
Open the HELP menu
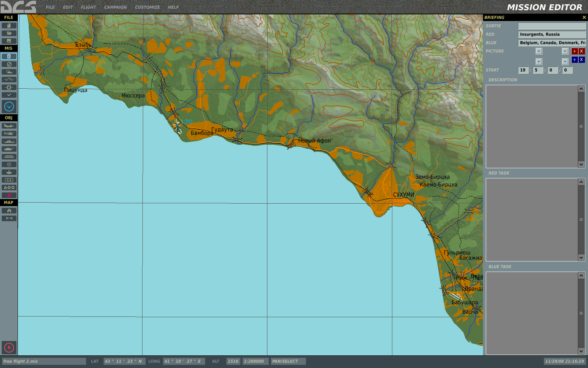(x=173, y=7)
